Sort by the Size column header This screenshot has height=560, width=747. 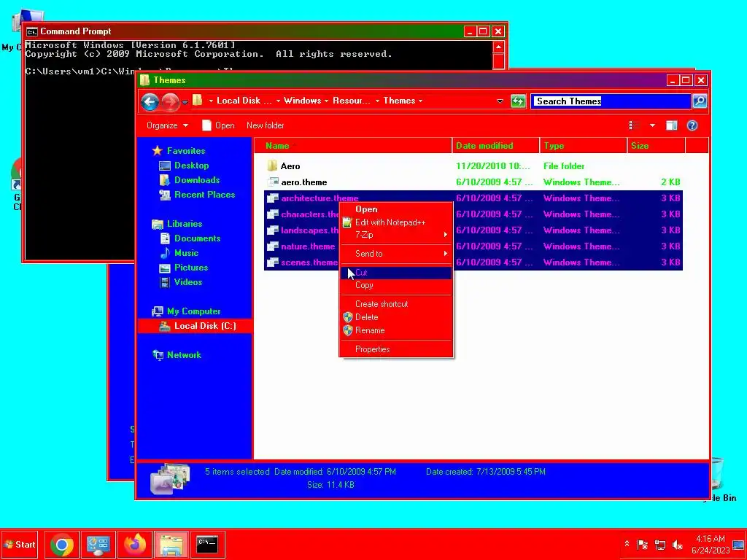pyautogui.click(x=657, y=146)
